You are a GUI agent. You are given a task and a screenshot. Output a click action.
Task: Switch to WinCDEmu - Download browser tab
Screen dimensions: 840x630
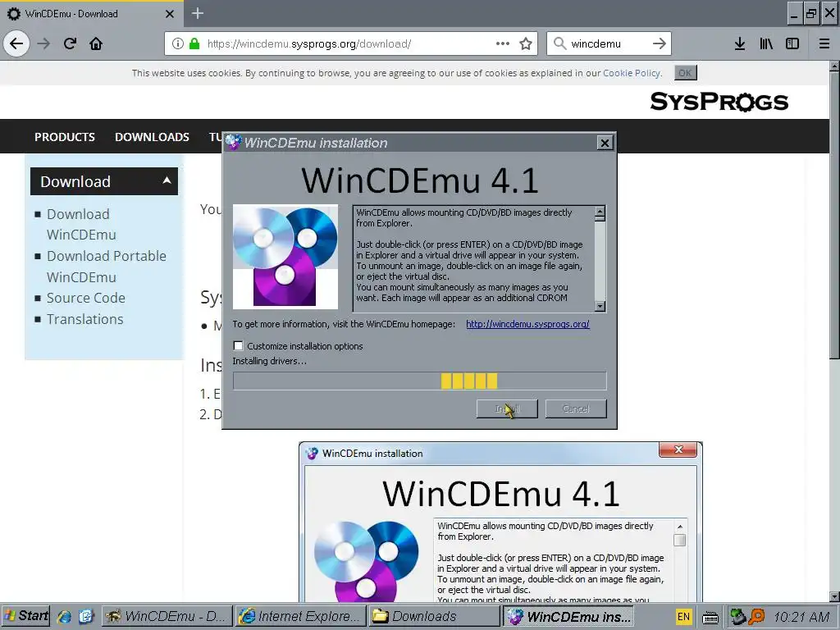point(91,14)
